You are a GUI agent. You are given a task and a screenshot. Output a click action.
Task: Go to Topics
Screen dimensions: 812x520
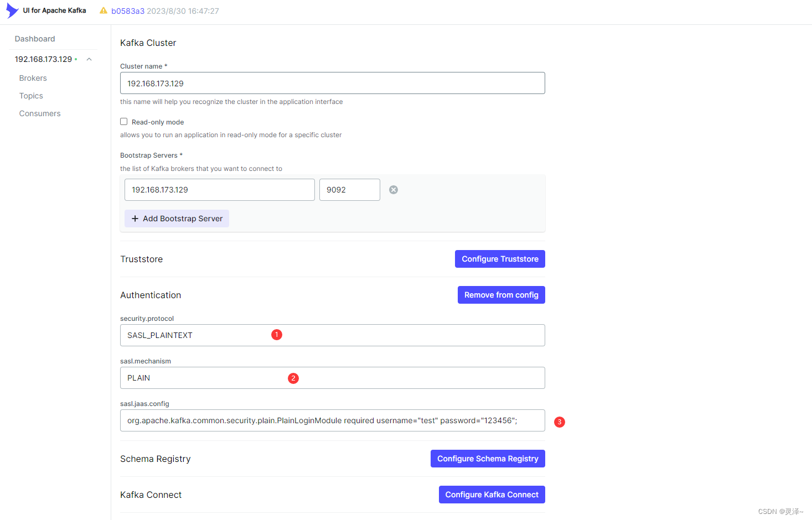pos(31,96)
